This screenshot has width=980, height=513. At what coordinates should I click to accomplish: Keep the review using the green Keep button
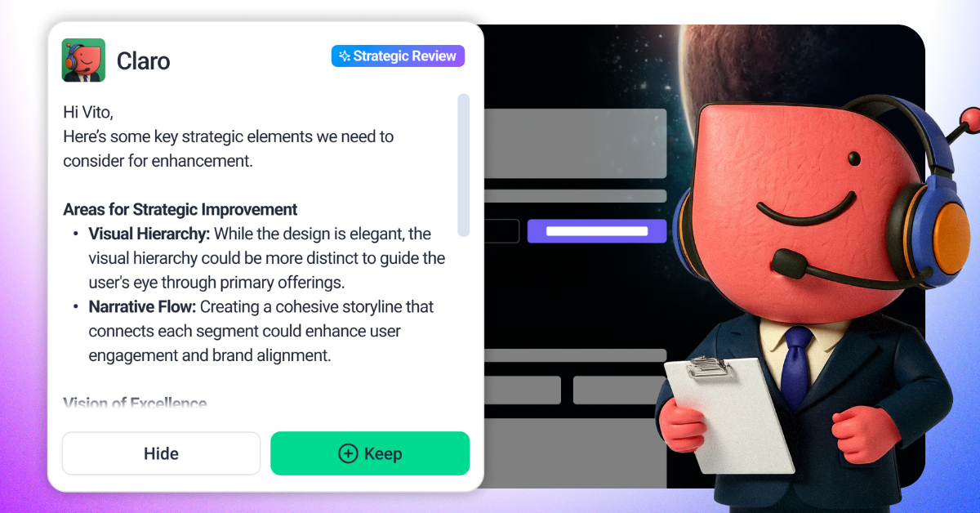(370, 453)
